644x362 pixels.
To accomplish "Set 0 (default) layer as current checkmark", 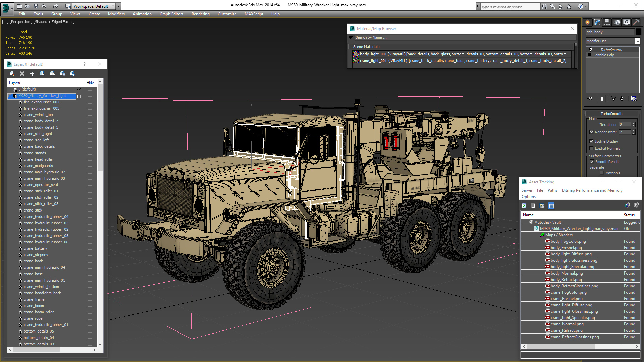I will [79, 89].
